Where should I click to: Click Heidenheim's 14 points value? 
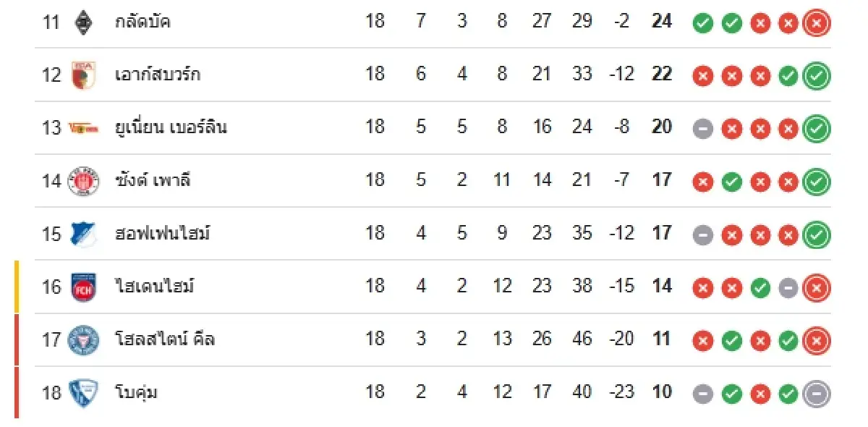coord(662,287)
